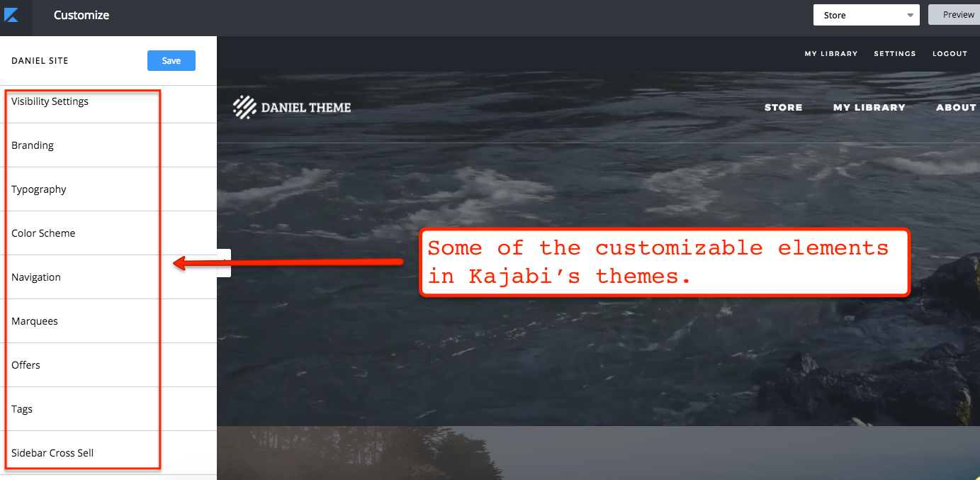
Task: Open the Sidebar Cross Sell section
Action: pyautogui.click(x=108, y=453)
